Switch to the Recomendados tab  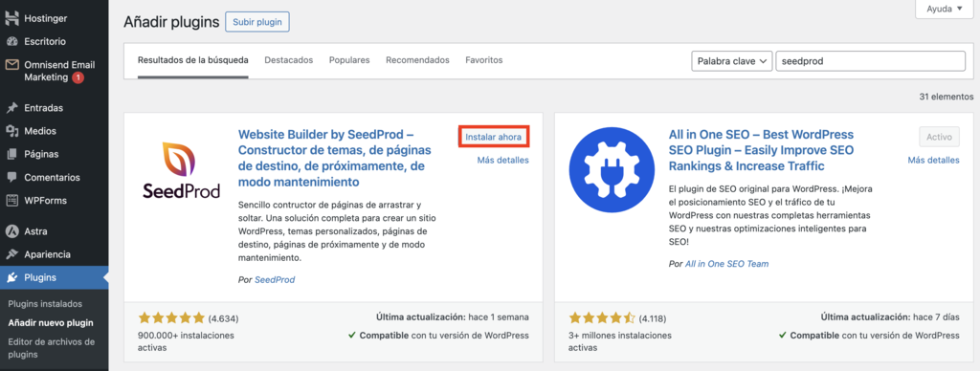(417, 60)
